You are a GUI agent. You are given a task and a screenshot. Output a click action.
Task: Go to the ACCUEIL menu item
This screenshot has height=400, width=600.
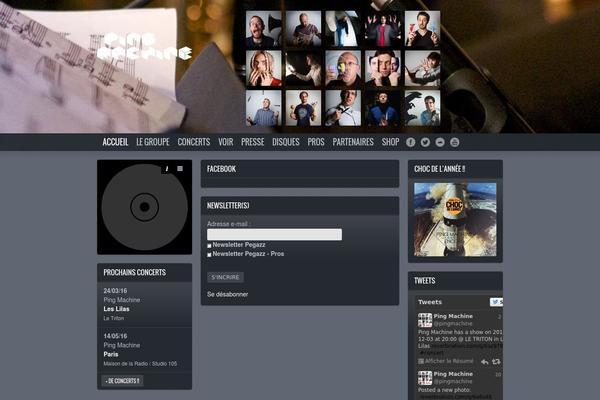pos(115,142)
